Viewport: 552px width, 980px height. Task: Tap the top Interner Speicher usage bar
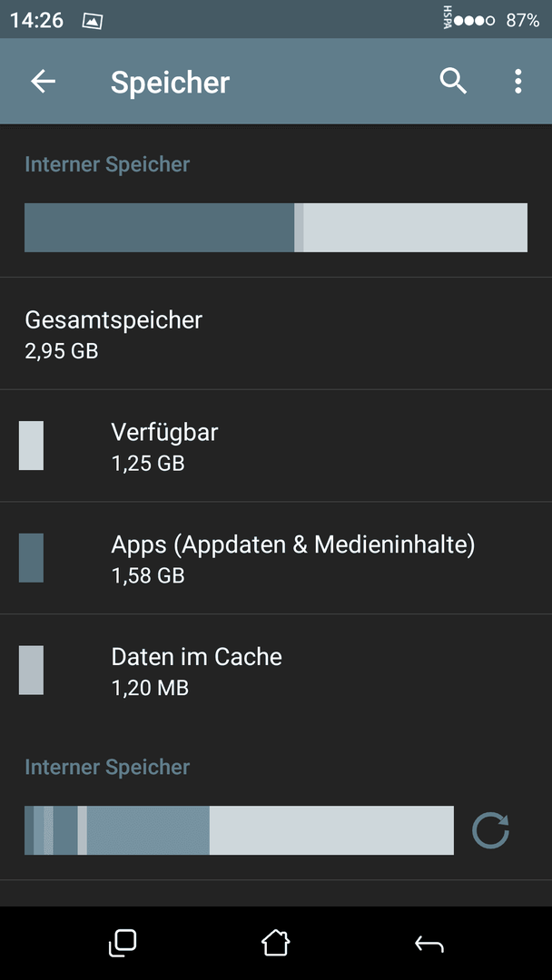[x=276, y=228]
